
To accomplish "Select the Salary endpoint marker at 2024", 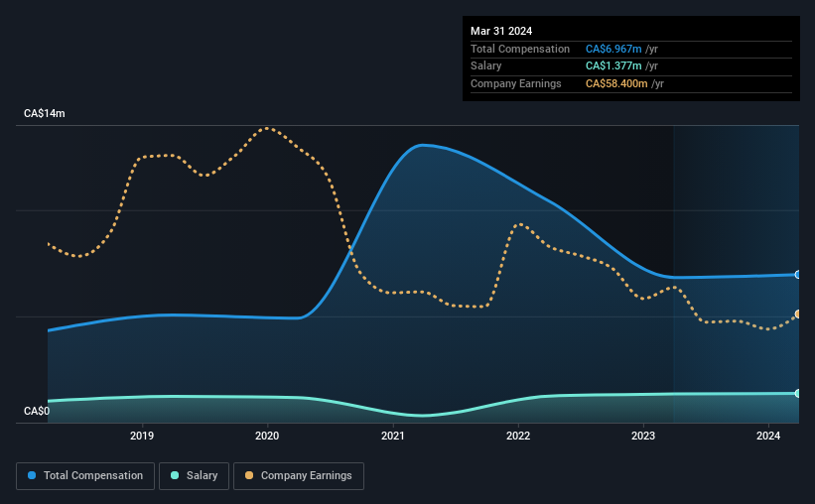I will [x=797, y=393].
